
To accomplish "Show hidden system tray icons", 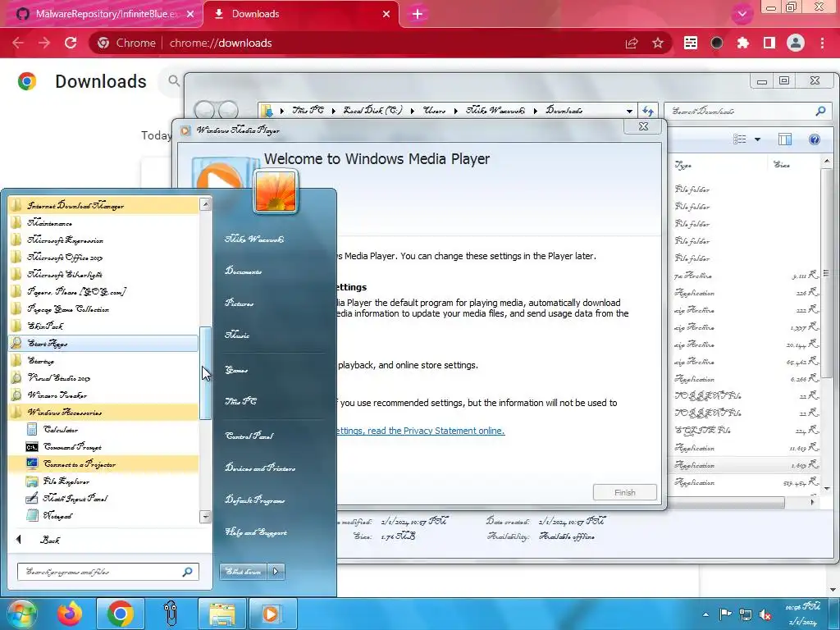I will pyautogui.click(x=705, y=614).
